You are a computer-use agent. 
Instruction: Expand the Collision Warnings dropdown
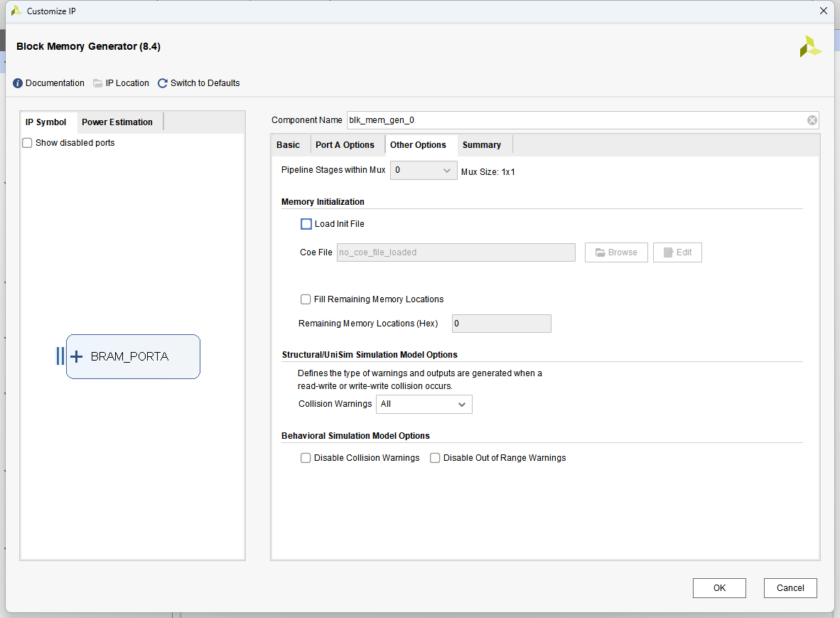424,404
